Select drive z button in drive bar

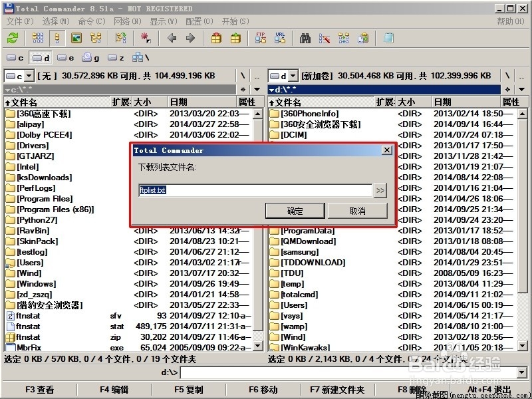tap(116, 58)
